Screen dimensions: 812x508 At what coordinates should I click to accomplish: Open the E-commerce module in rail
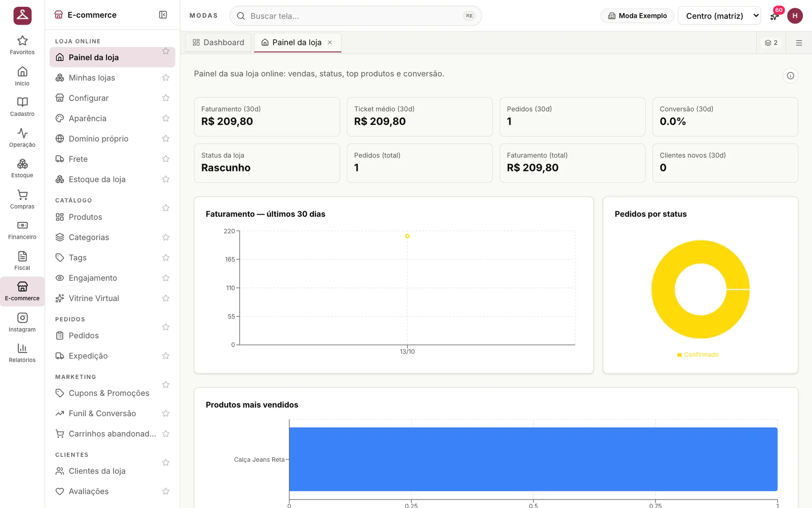[x=22, y=292]
